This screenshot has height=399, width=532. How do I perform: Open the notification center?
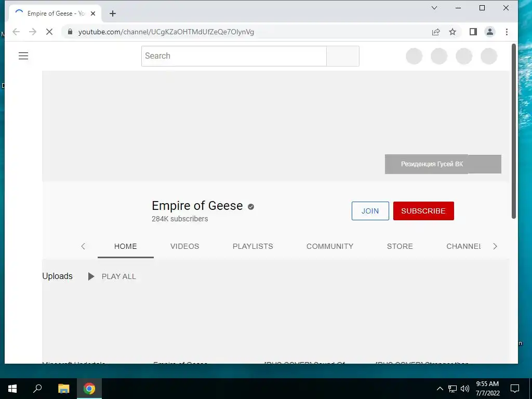click(515, 389)
